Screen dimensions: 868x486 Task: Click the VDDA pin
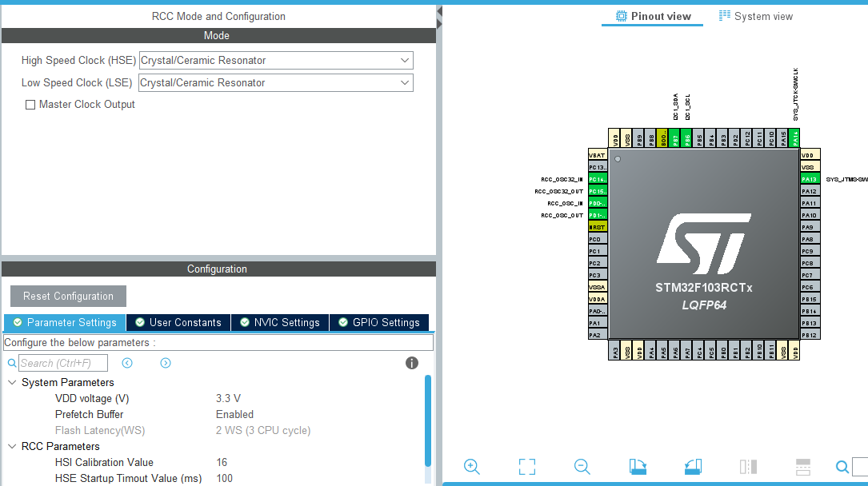[598, 299]
